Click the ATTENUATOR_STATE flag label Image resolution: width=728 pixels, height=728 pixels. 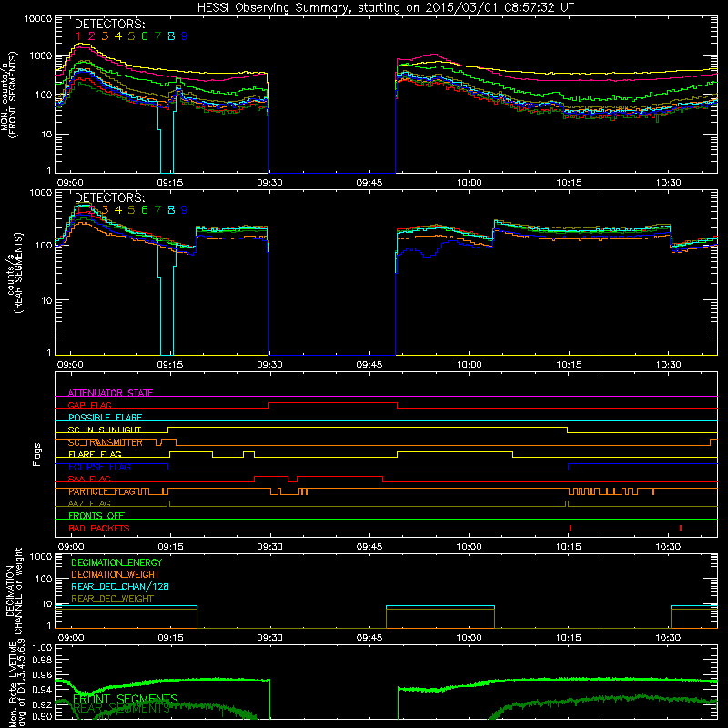coord(110,393)
